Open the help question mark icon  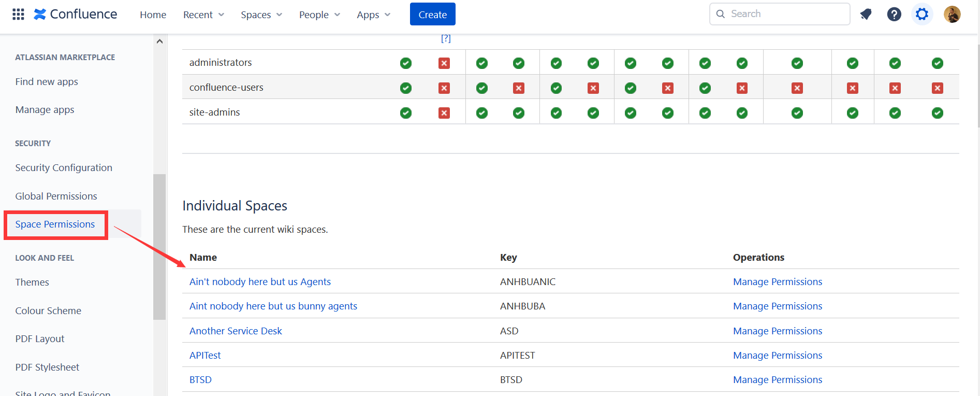pos(894,14)
